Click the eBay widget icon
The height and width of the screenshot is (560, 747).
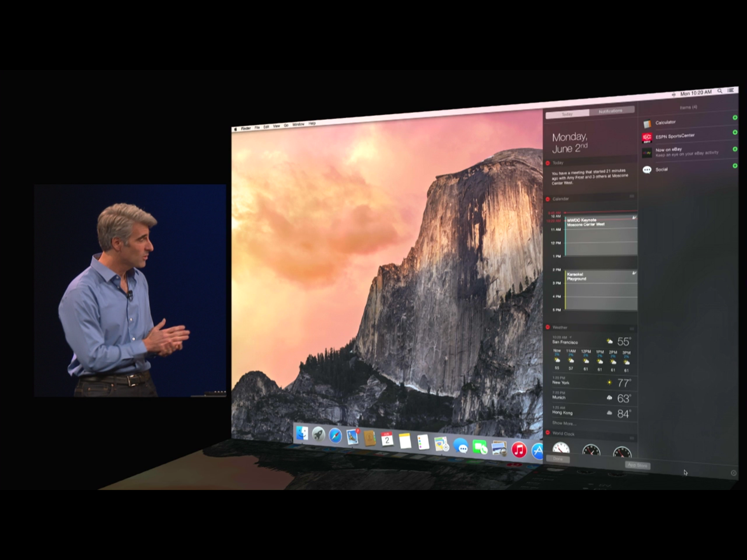[x=647, y=153]
